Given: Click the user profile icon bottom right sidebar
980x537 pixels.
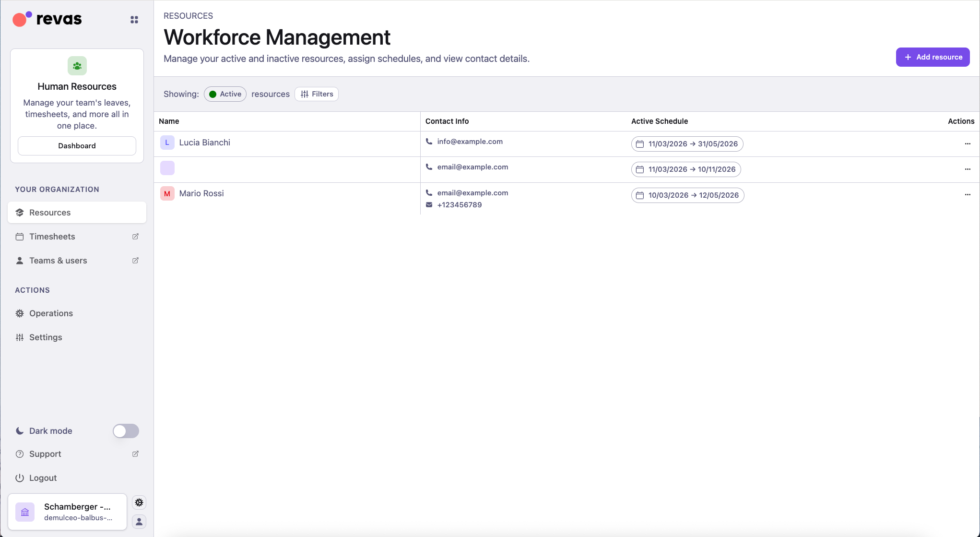Looking at the screenshot, I should pyautogui.click(x=139, y=522).
